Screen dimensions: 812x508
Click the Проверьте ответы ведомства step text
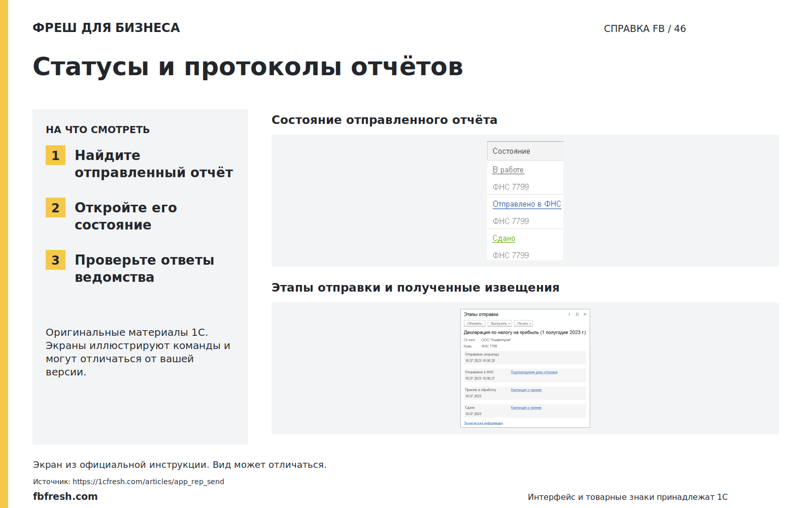click(x=145, y=268)
